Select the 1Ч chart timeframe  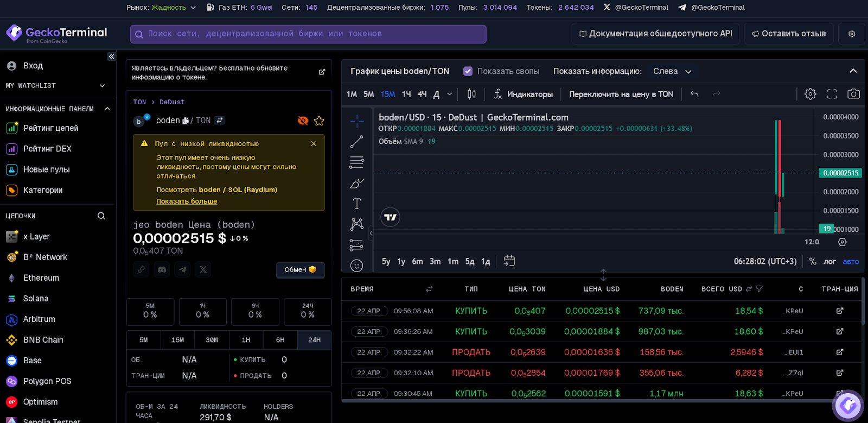click(x=406, y=94)
